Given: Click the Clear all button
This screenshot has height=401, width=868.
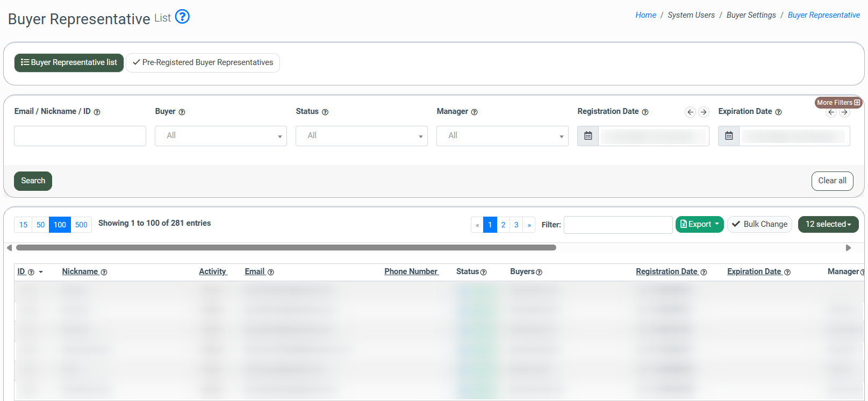Looking at the screenshot, I should 832,181.
